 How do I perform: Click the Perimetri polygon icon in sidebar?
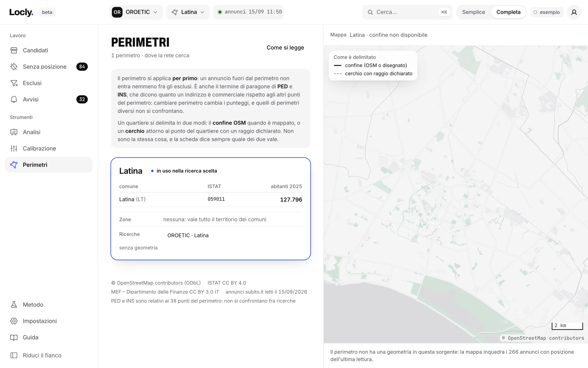pos(14,165)
